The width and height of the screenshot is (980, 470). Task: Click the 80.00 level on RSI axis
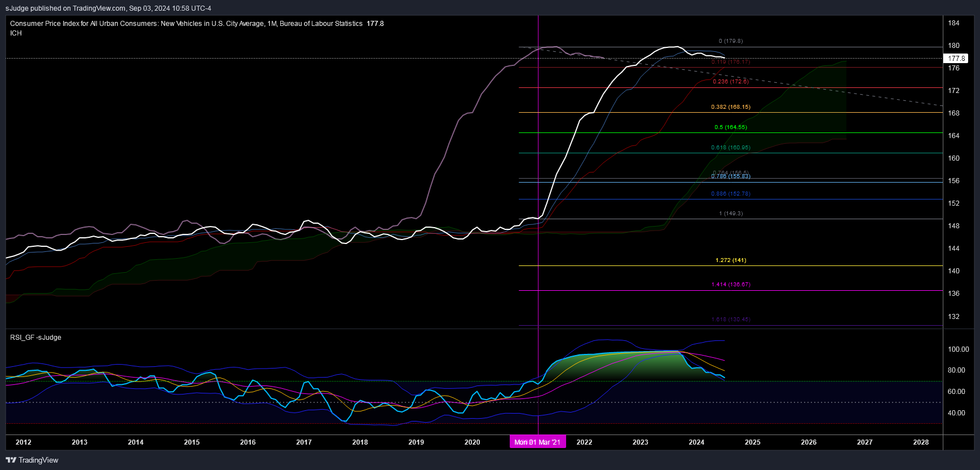coord(956,370)
